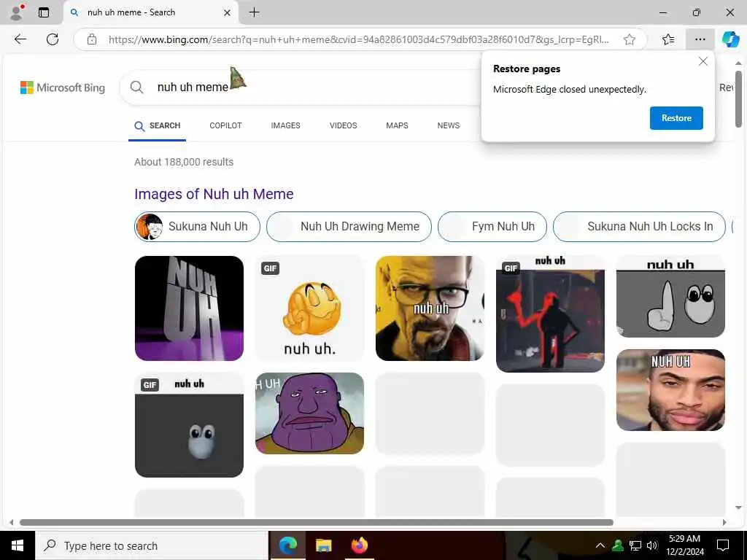Open the Favorites list icon
This screenshot has width=747, height=560.
(x=668, y=39)
